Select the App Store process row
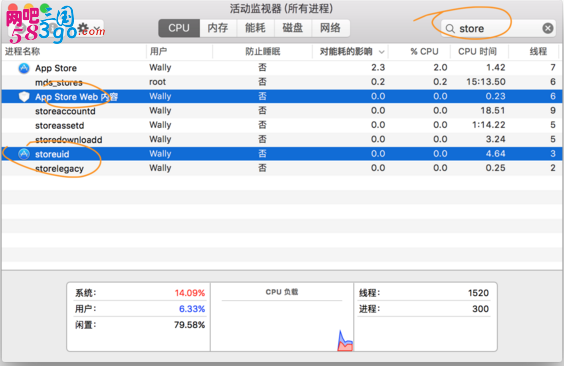This screenshot has width=564, height=366. pyautogui.click(x=281, y=68)
